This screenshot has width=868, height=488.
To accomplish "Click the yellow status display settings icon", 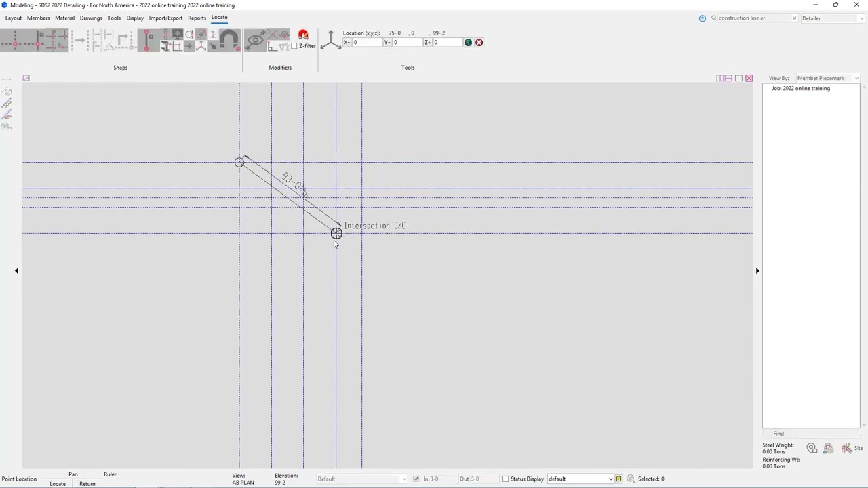I will [x=618, y=479].
